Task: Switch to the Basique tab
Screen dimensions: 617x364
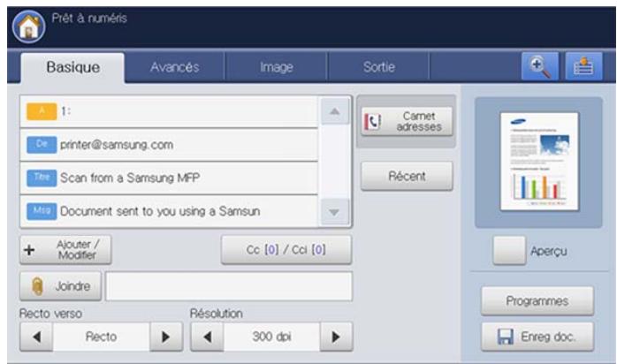Action: click(x=72, y=67)
